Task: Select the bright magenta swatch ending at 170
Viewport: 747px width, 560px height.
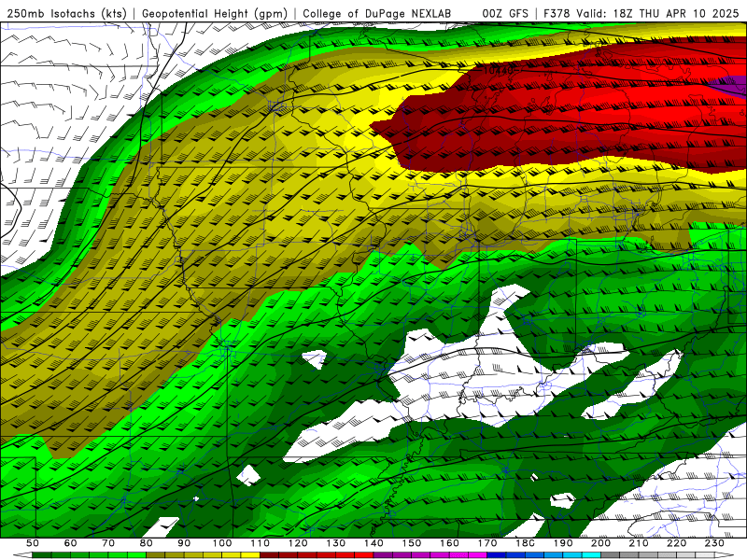Action: [x=477, y=555]
